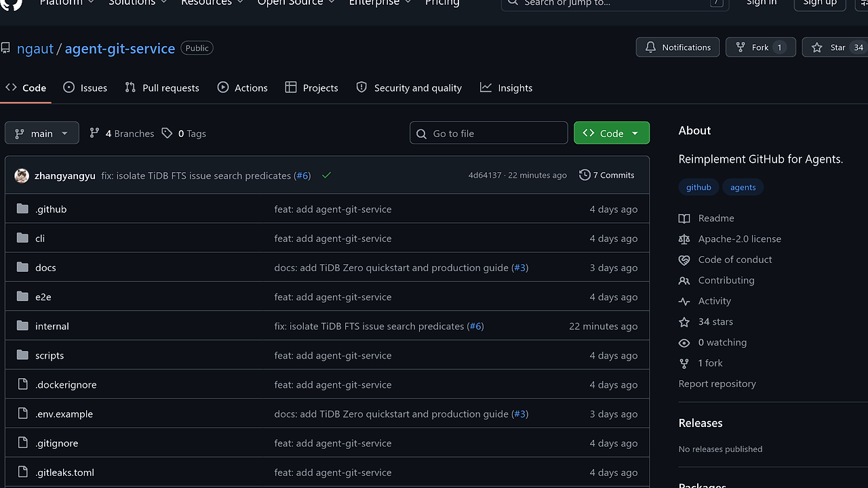Open the 7 Commits history link

coord(607,175)
